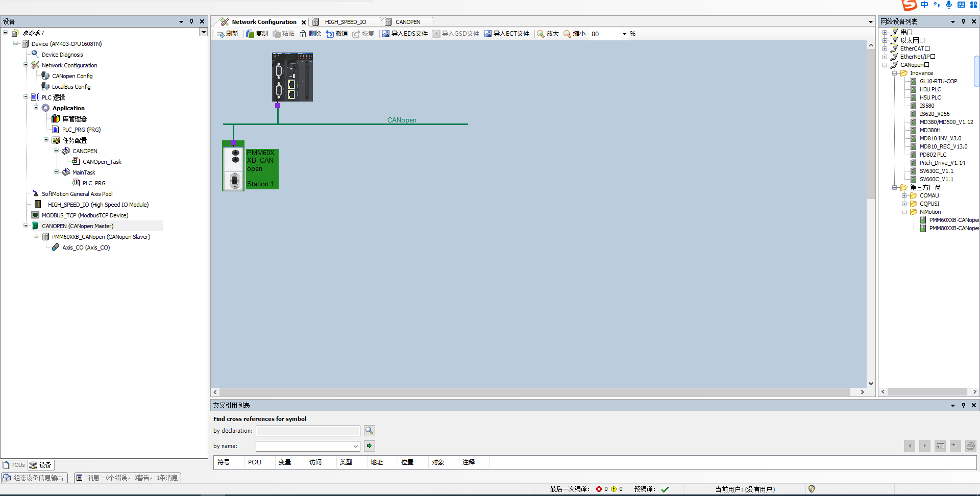Select 任务配置 task configuration
The height and width of the screenshot is (496, 980).
(75, 140)
